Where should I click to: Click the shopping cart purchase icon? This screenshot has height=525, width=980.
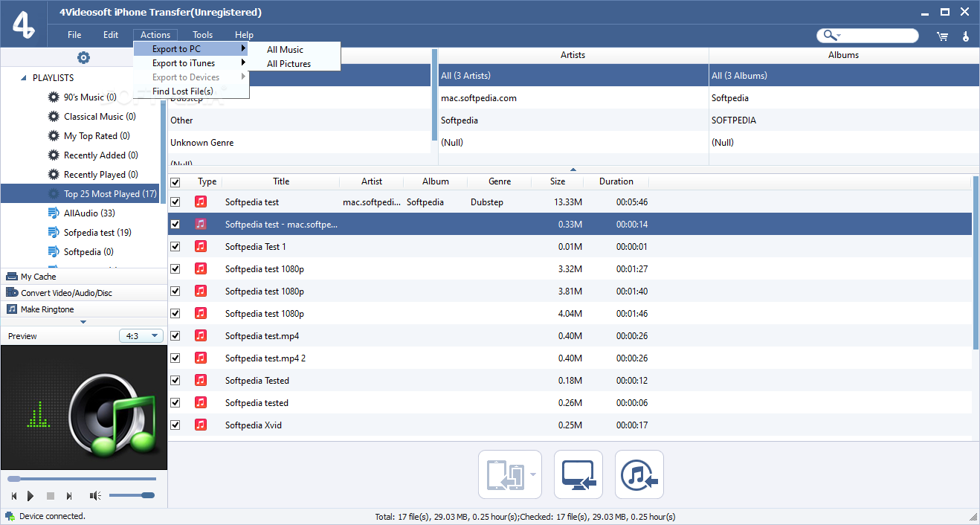[x=942, y=36]
